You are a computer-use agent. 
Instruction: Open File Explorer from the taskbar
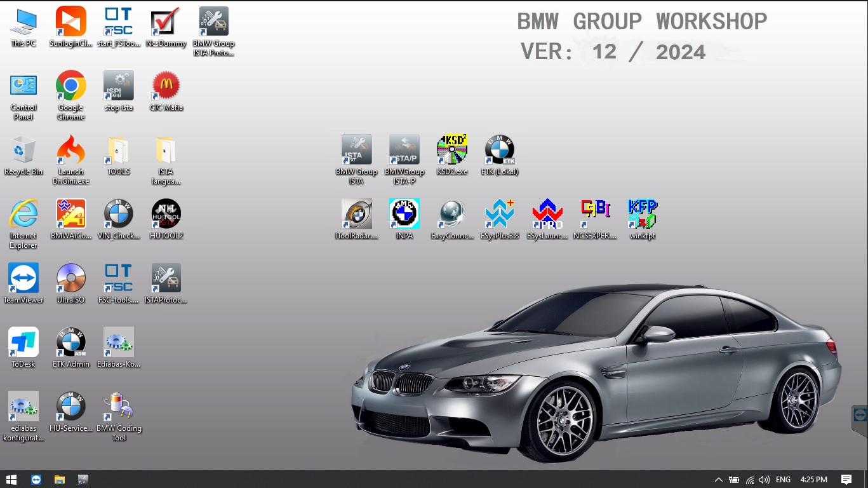coord(60,479)
